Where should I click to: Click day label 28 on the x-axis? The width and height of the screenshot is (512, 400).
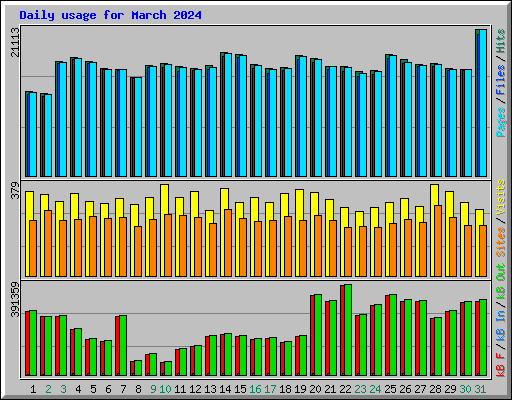click(435, 389)
